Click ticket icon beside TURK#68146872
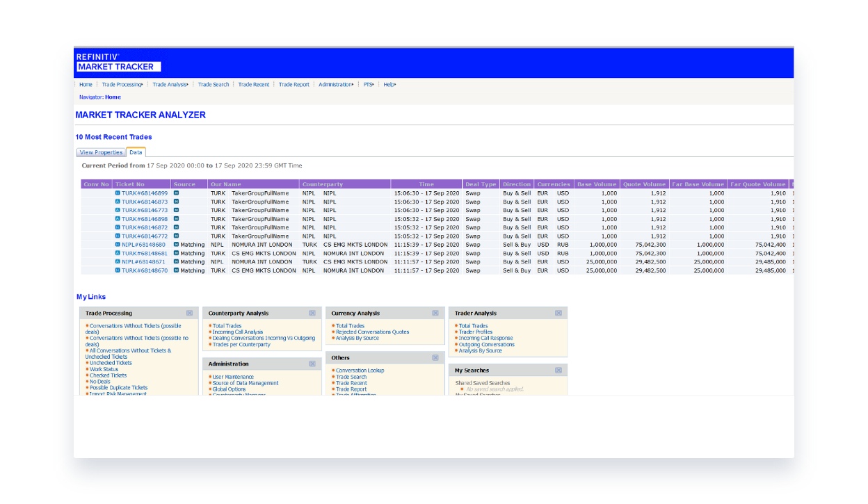The height and width of the screenshot is (504, 868). 118,227
